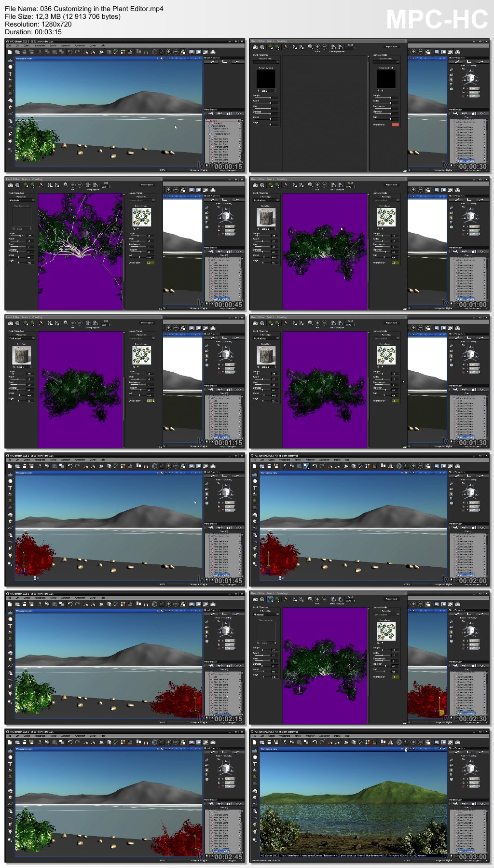Viewport: 494px width, 868px height.
Task: Open the Object menu in the 00:00:15 frame
Action: click(x=27, y=45)
